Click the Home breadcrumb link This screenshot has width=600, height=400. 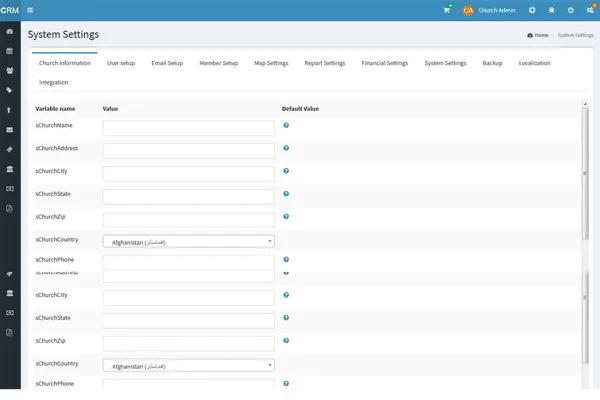(x=538, y=35)
